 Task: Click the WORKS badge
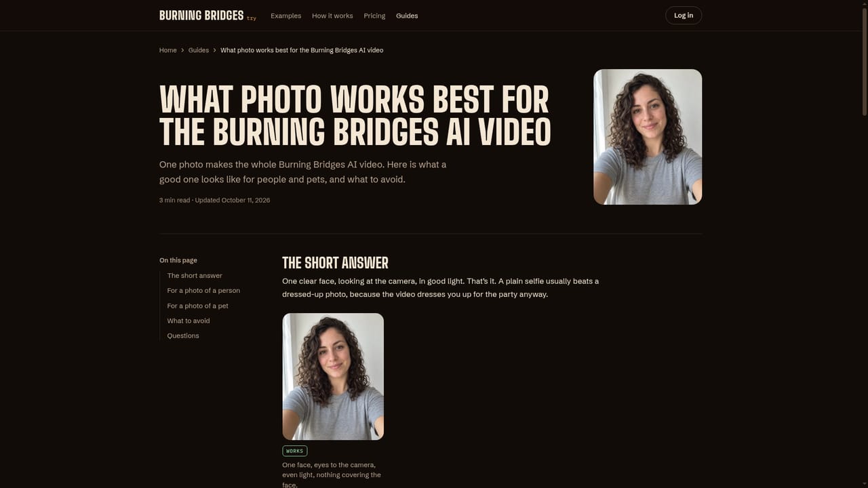coord(295,451)
